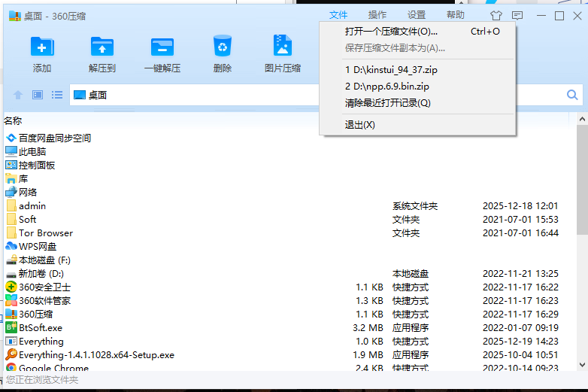Open the skin (shirt) icon in title bar
Screen dimensions: 588x392
[496, 15]
